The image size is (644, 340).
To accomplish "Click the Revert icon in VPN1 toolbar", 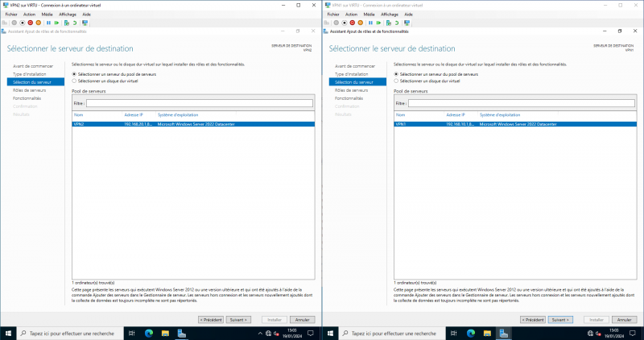I will point(397,23).
